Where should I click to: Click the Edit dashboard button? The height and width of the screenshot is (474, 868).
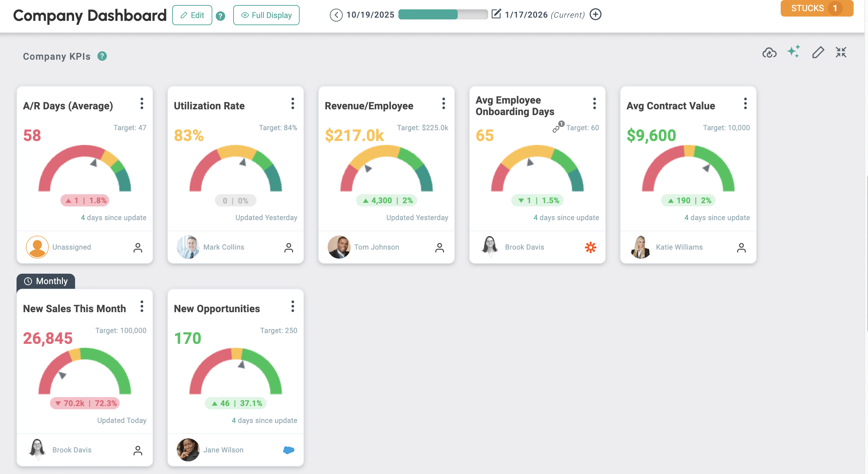pos(192,15)
